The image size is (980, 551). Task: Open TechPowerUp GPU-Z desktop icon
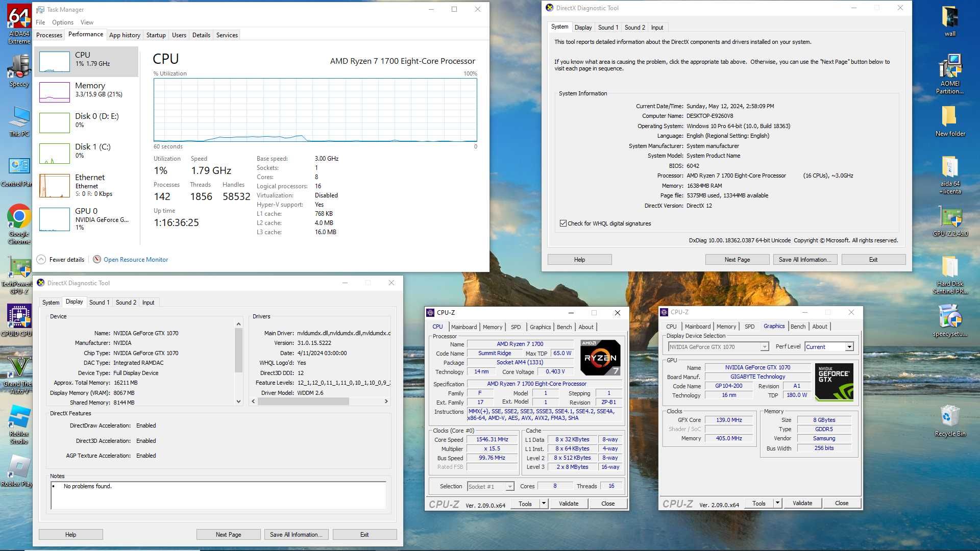(x=19, y=275)
